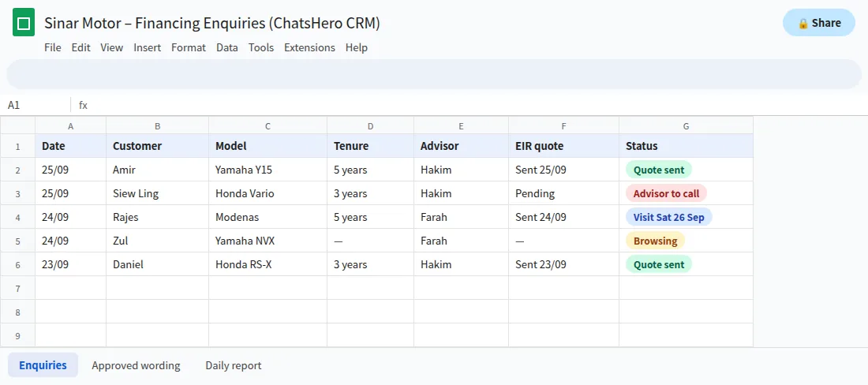Select the Zul customer cell
The height and width of the screenshot is (385, 868).
[x=158, y=241]
